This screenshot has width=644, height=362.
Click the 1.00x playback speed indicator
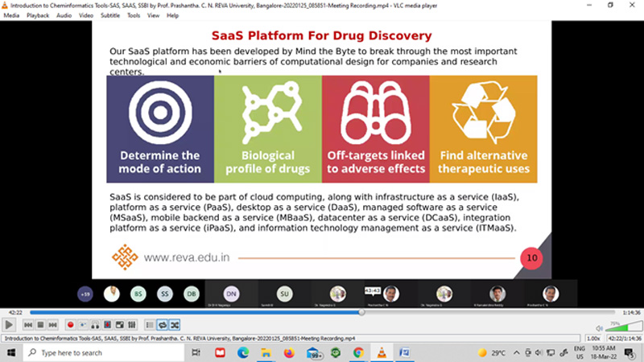point(593,339)
